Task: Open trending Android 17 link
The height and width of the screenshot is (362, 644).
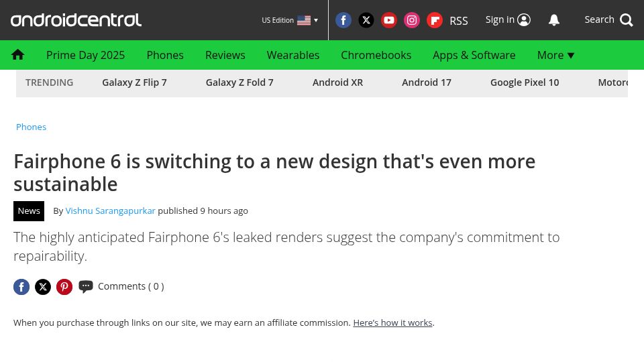Action: (x=427, y=82)
